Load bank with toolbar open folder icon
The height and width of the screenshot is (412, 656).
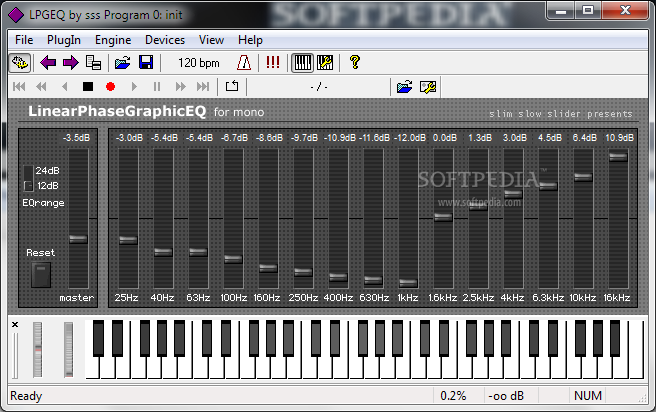click(123, 63)
